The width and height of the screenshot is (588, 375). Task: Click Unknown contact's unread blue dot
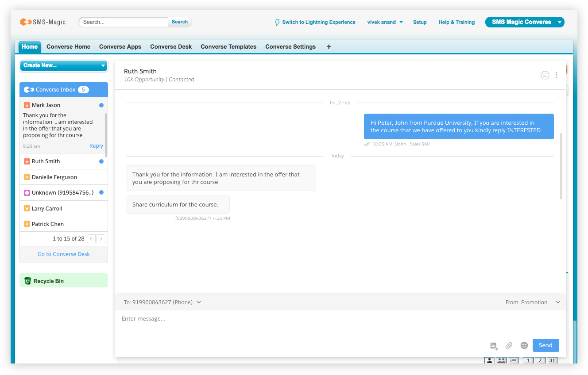click(x=101, y=193)
